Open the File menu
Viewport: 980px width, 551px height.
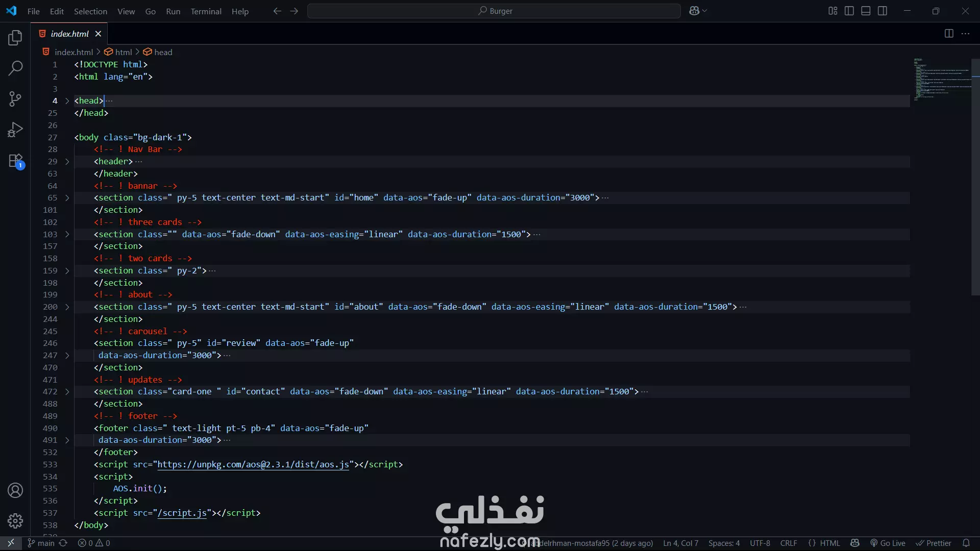coord(33,11)
